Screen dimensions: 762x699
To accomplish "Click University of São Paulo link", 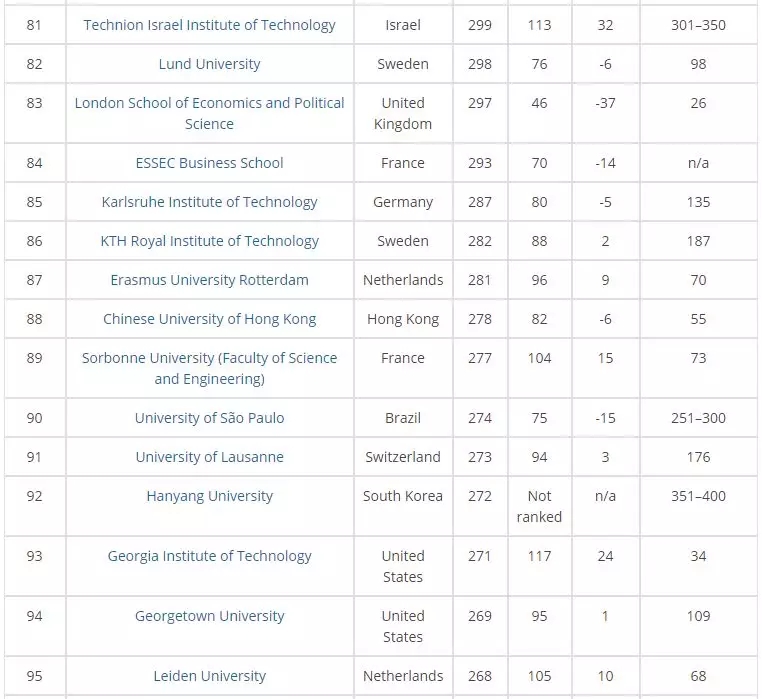I will point(209,418).
